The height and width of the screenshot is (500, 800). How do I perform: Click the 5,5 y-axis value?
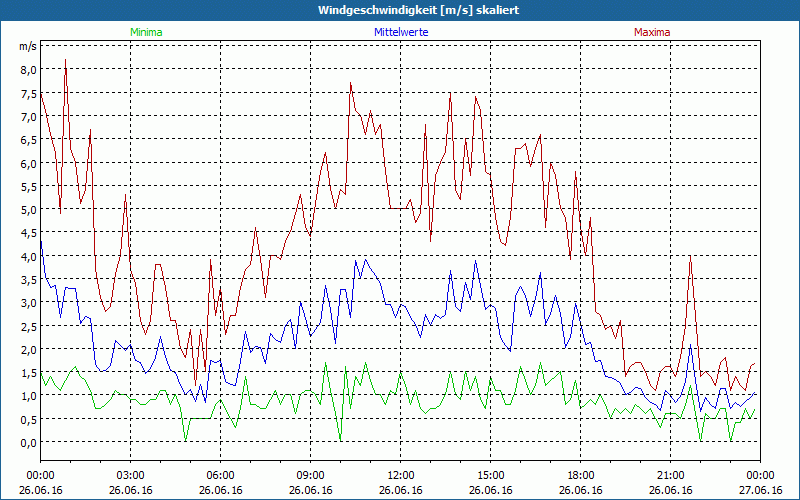point(29,187)
